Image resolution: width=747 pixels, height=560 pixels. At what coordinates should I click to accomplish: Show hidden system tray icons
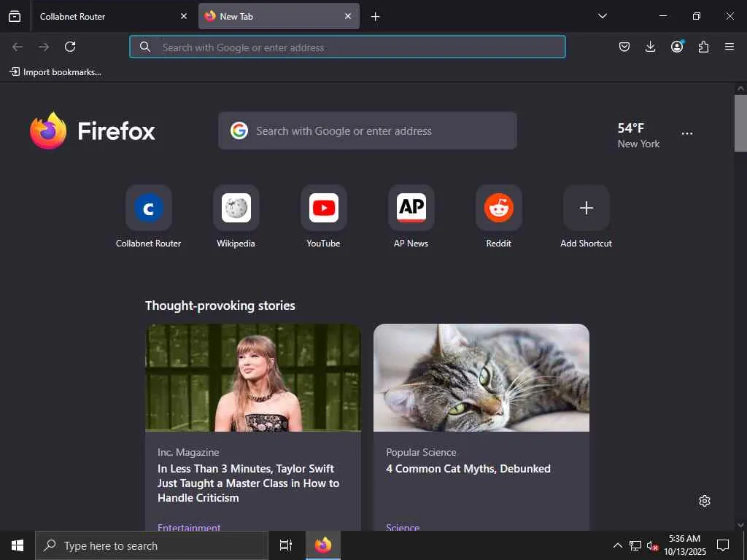click(x=617, y=545)
